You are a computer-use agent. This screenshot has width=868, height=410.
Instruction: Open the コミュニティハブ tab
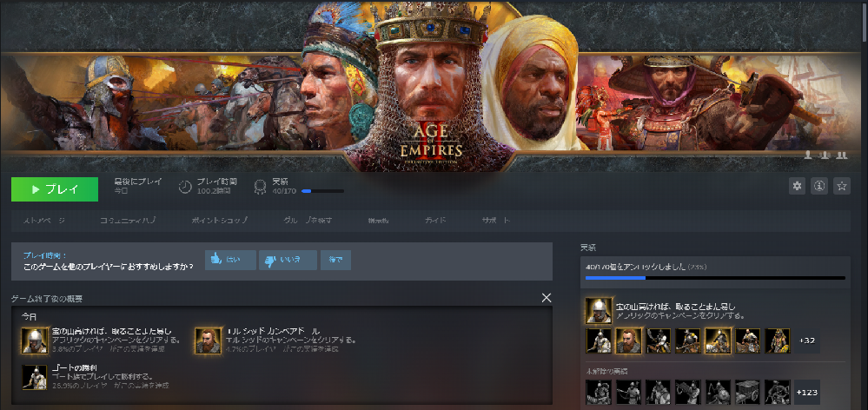tap(128, 221)
